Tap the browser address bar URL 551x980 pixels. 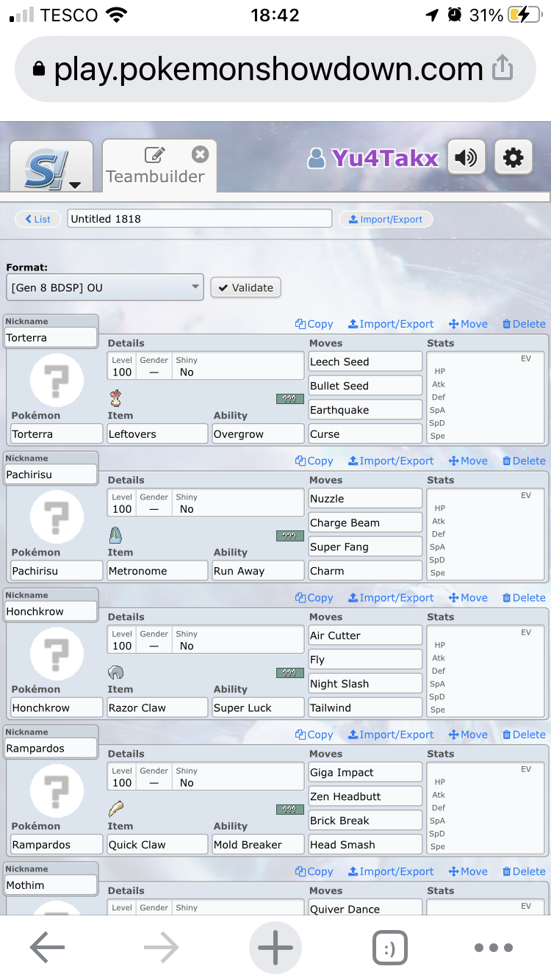268,69
